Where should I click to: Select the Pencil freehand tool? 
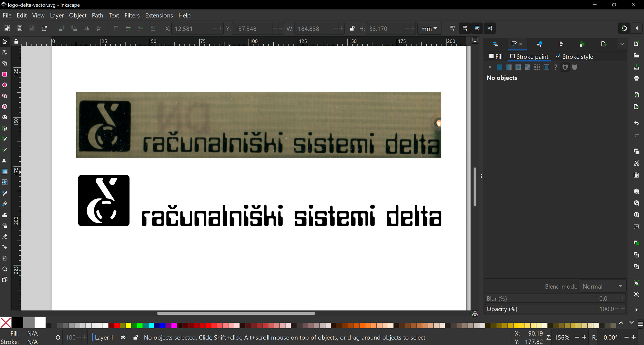5,139
